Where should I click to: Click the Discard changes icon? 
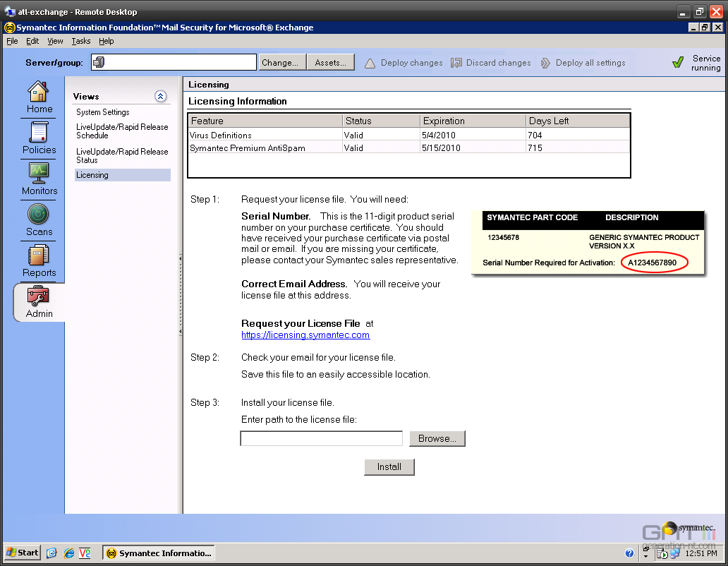(x=456, y=63)
